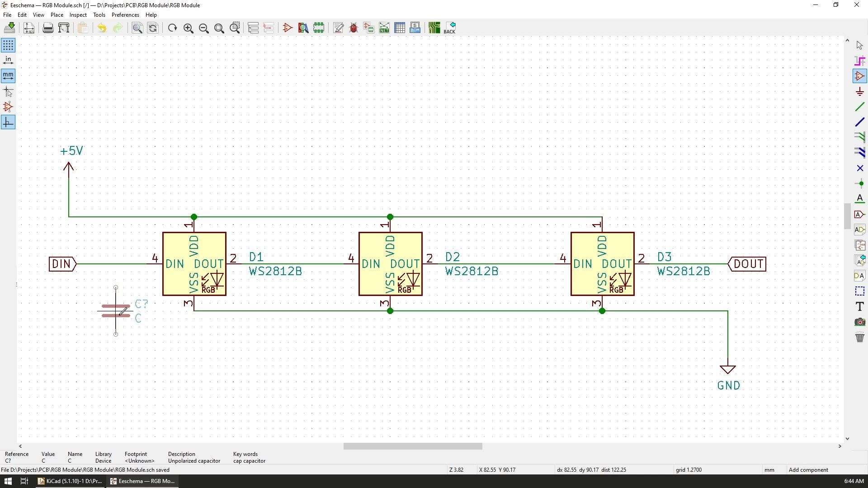Viewport: 868px width, 488px height.
Task: Open the Place menu
Action: click(x=57, y=14)
